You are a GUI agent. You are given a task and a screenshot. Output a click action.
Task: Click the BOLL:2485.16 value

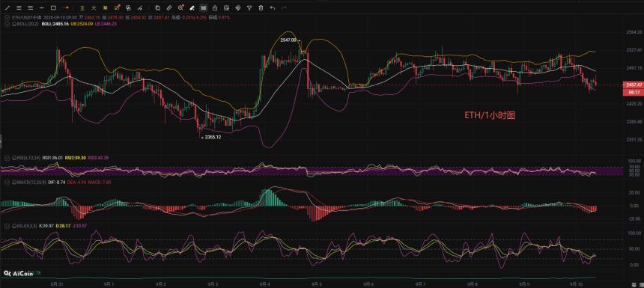(55, 24)
